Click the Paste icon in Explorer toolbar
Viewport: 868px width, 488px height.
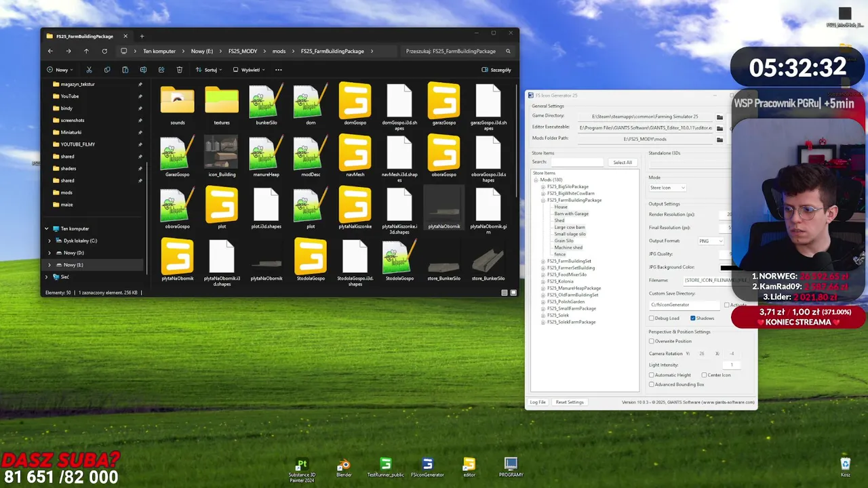tap(125, 70)
